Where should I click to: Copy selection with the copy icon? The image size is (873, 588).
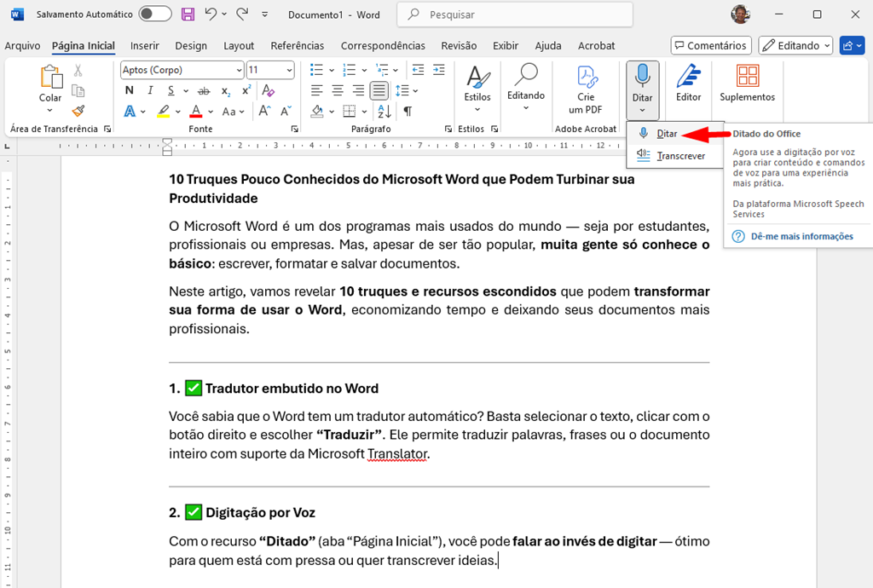(78, 90)
